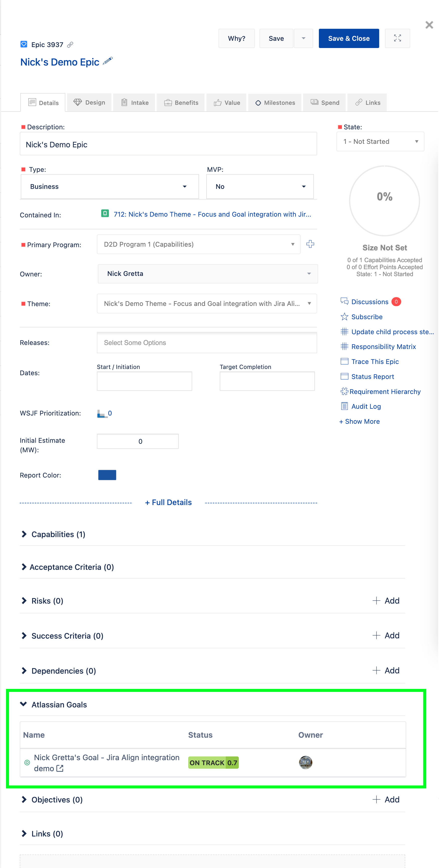Subscribe using the star icon
This screenshot has height=868, width=439.
[344, 316]
